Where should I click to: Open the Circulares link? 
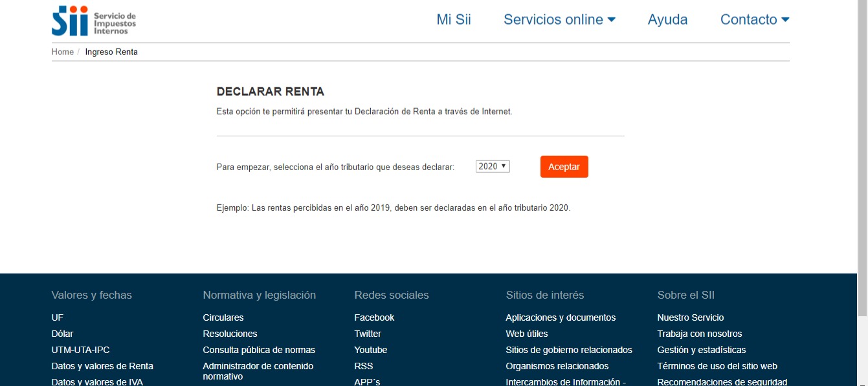[x=223, y=317]
